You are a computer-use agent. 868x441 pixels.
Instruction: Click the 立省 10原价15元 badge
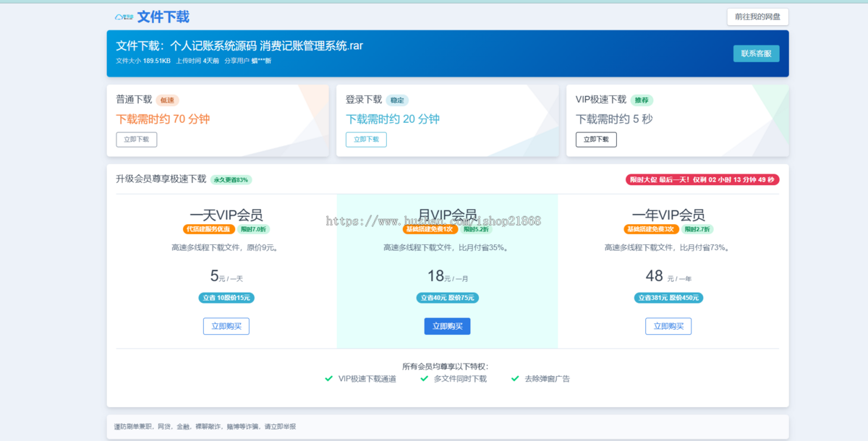pos(226,298)
